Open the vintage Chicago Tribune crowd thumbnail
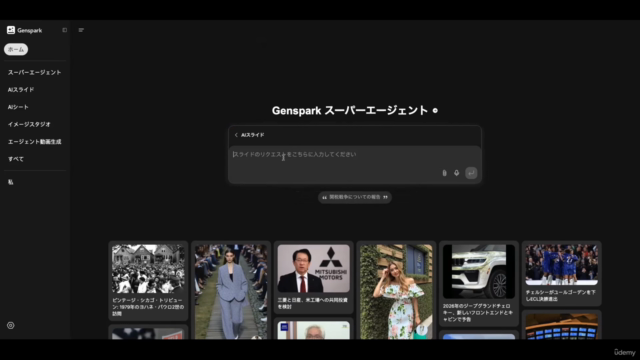This screenshot has height=360, width=640. click(148, 269)
